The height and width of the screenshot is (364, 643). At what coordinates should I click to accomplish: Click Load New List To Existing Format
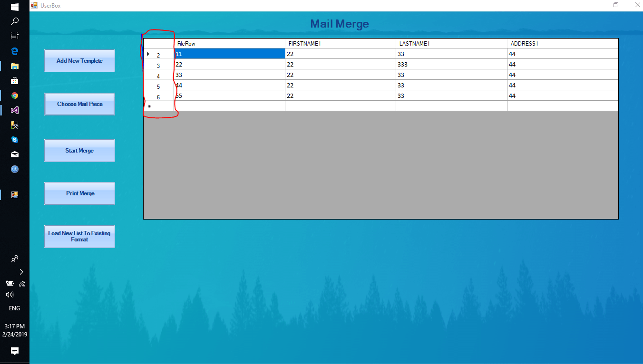pyautogui.click(x=79, y=237)
